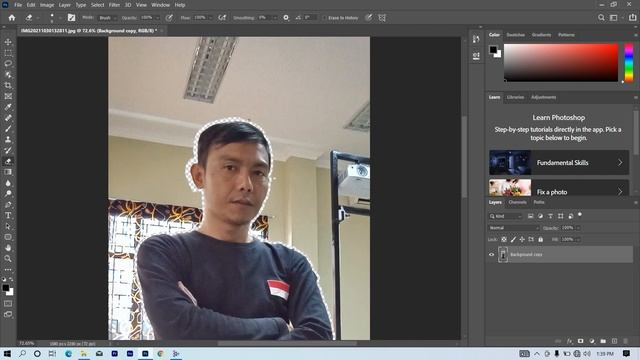The image size is (640, 360).
Task: Switch to the Channels tab
Action: click(518, 202)
